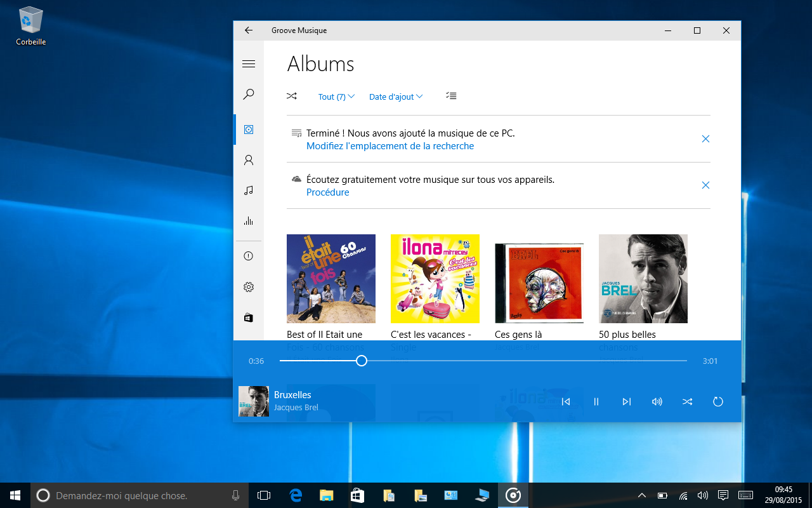The image size is (812, 508).
Task: Open the hamburger navigation menu
Action: 249,64
